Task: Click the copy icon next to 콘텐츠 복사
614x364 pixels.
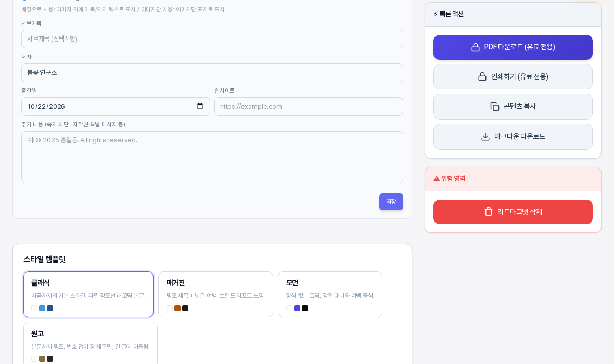Action: point(495,107)
